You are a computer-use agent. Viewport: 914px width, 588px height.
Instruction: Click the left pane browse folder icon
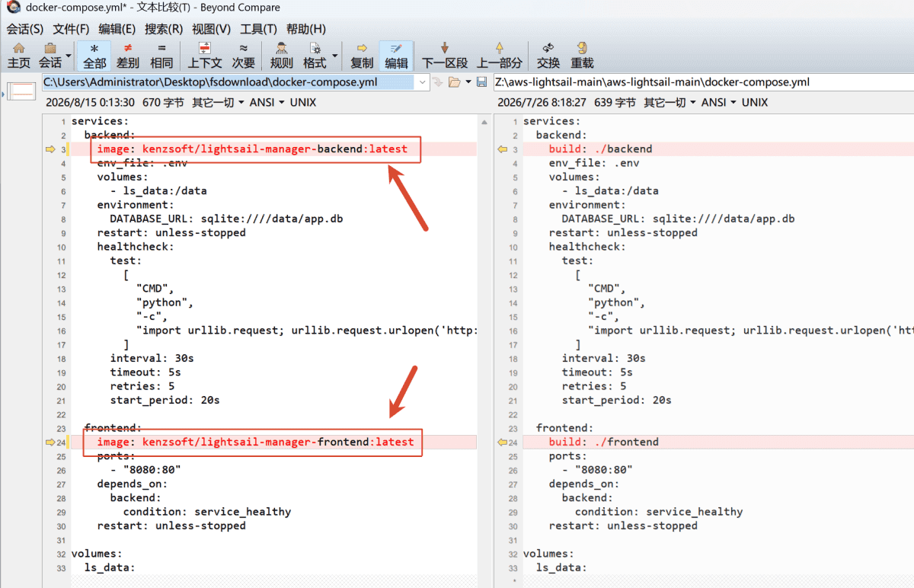454,82
